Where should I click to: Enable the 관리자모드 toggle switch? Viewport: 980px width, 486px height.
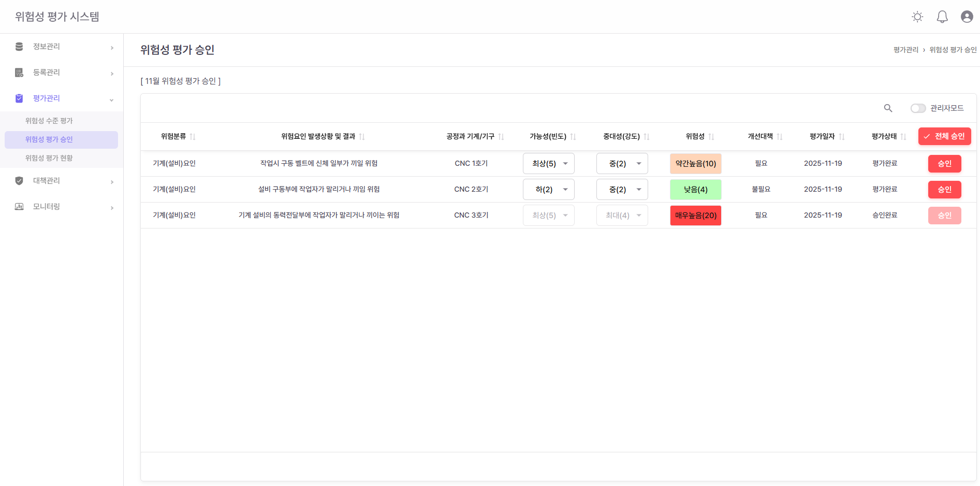pyautogui.click(x=918, y=108)
